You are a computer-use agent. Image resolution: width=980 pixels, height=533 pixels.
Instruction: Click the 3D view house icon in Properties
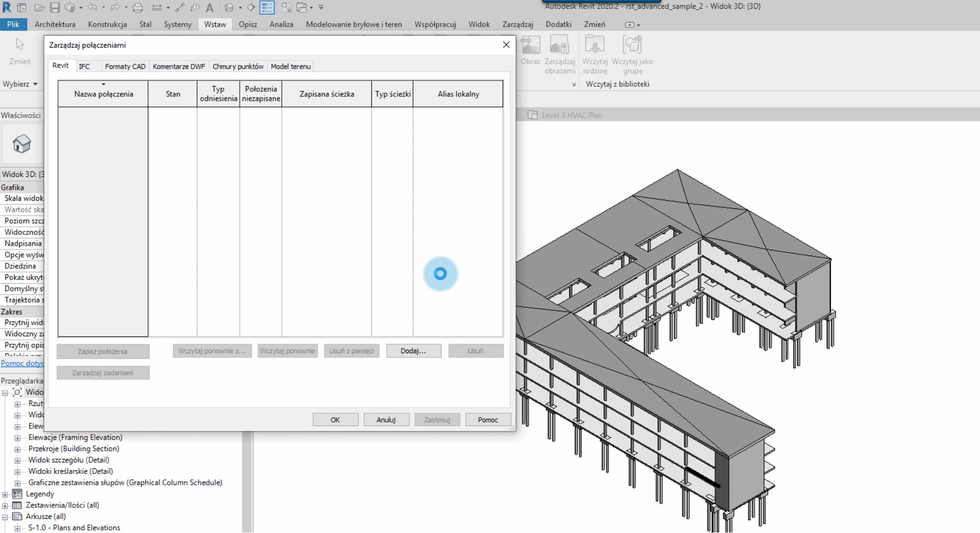[x=21, y=144]
